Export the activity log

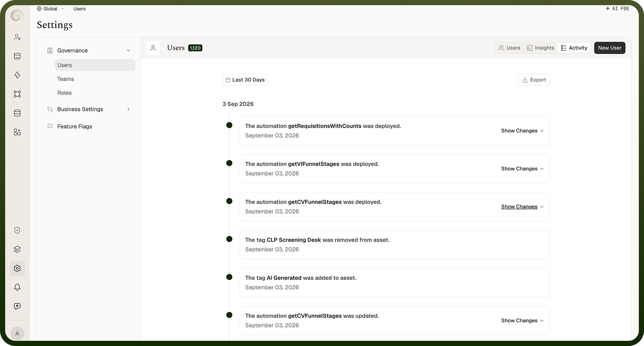click(534, 80)
